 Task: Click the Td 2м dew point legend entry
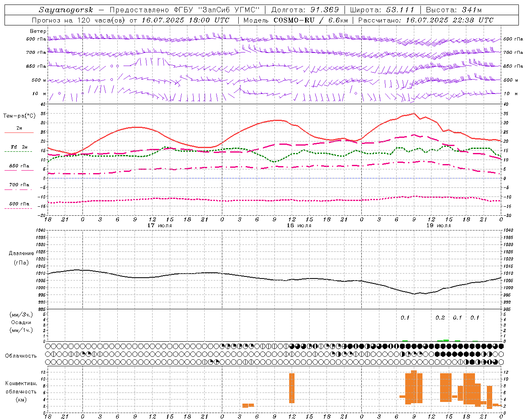(19, 147)
